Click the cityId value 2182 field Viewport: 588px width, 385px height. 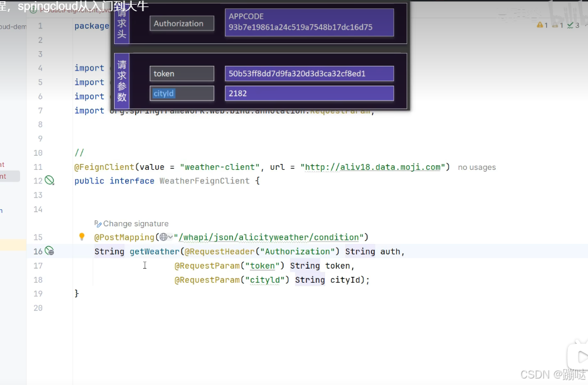click(x=309, y=93)
